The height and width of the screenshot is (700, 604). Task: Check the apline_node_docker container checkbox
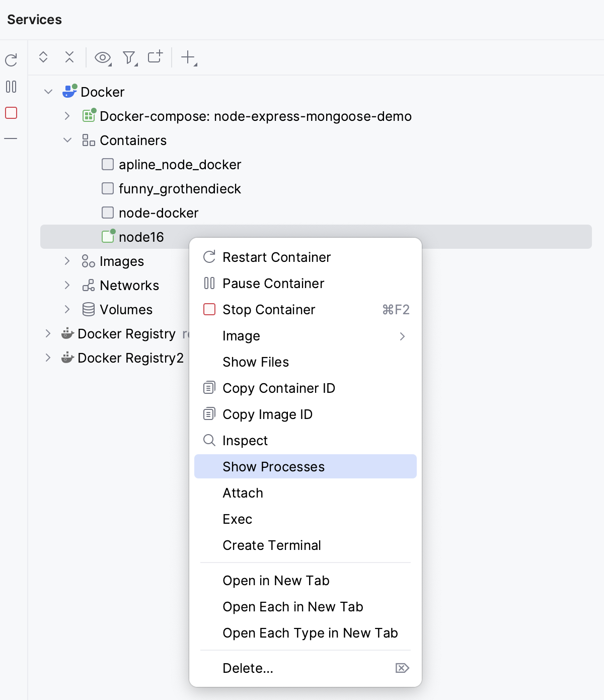(107, 164)
